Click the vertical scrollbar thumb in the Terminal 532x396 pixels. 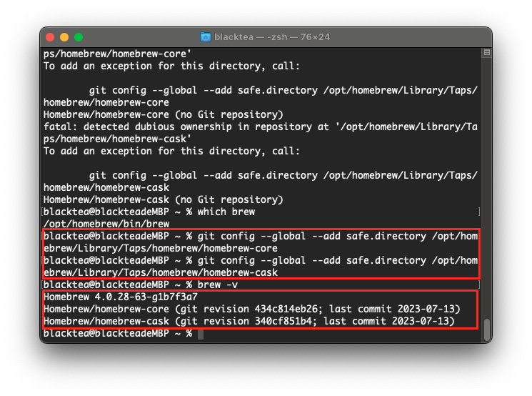pos(487,329)
